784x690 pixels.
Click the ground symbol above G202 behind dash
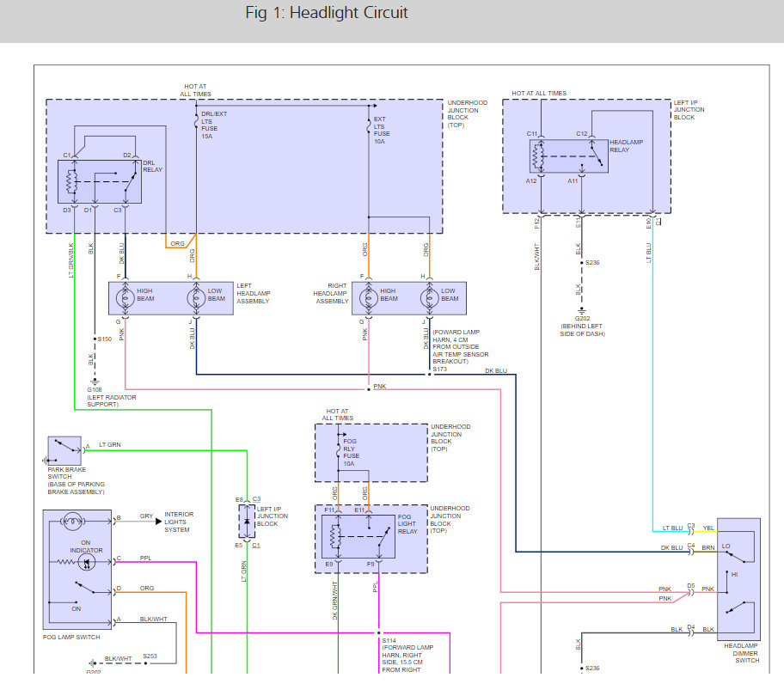coord(581,311)
